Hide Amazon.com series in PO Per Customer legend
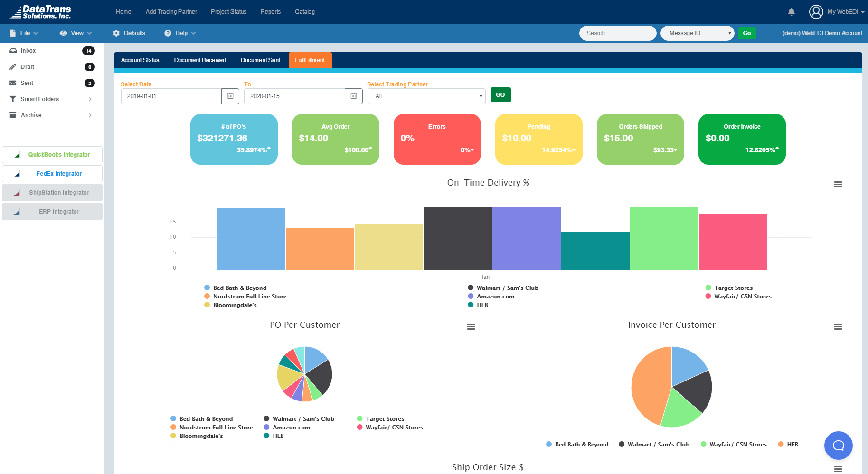 tap(292, 427)
